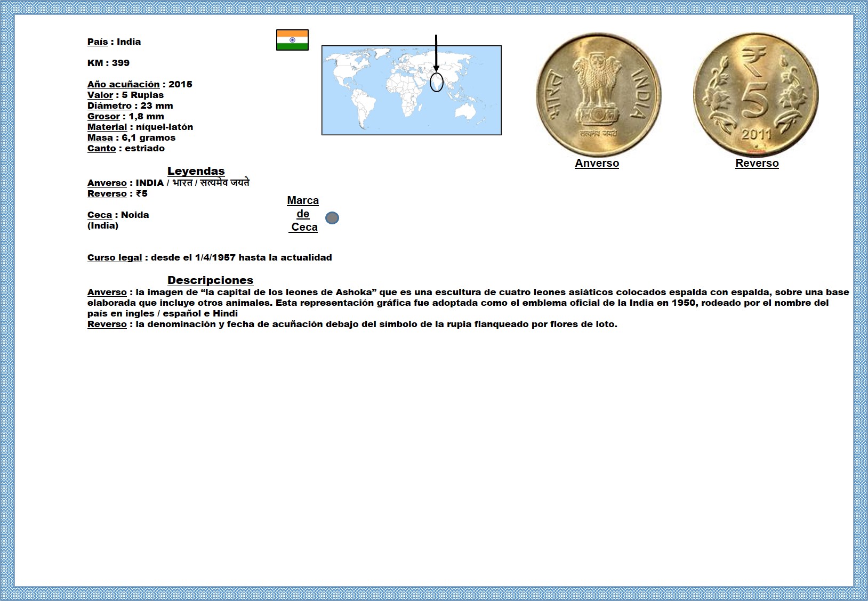Viewport: 868px width, 601px height.
Task: Click the 'Leyendas' heading
Action: pyautogui.click(x=196, y=171)
